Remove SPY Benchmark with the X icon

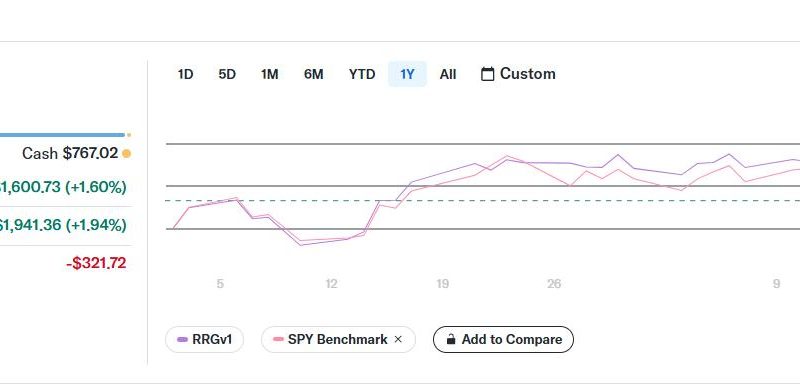point(398,339)
